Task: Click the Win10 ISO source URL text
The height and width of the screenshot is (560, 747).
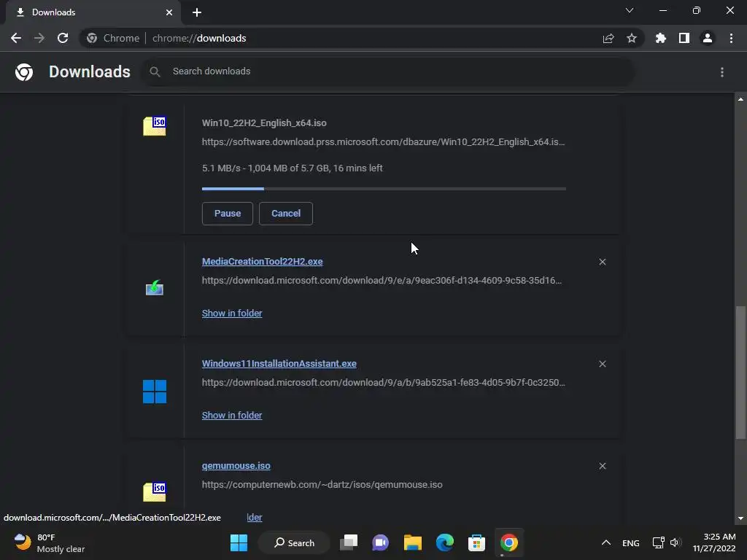Action: coord(384,142)
